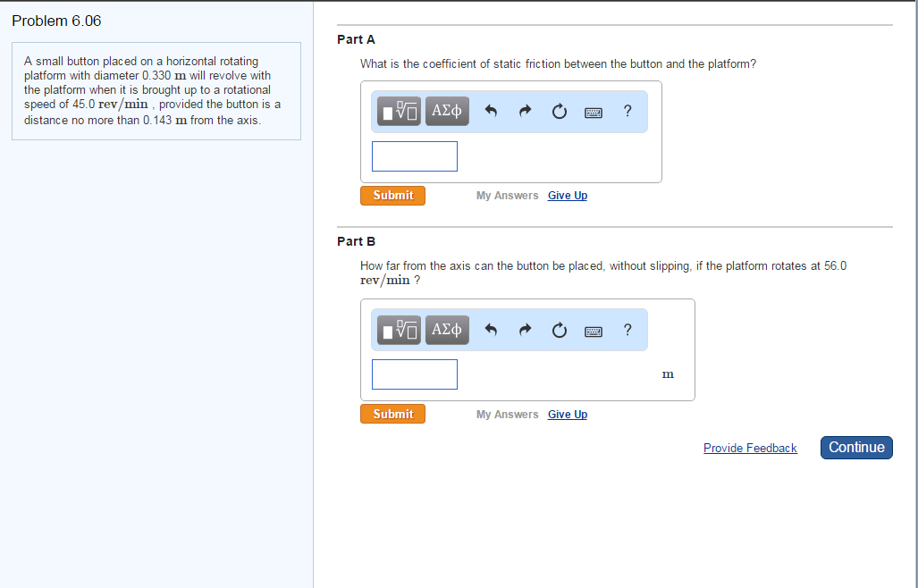The width and height of the screenshot is (918, 588).
Task: Submit the Part A answer
Action: [392, 195]
